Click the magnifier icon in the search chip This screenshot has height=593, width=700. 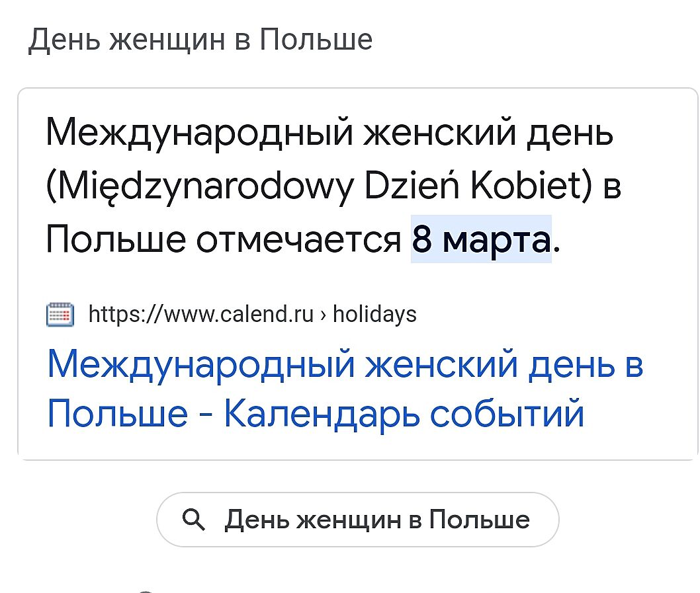tap(193, 520)
